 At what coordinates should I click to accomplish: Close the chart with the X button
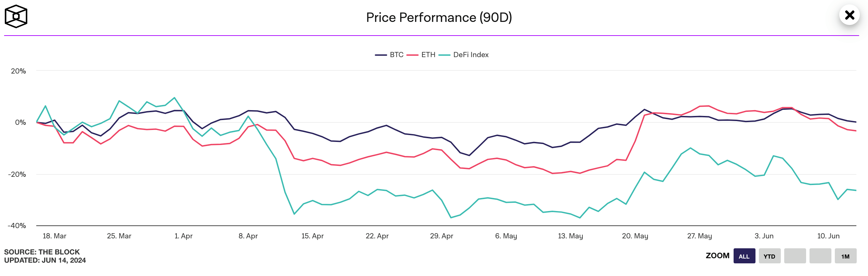[x=849, y=15]
